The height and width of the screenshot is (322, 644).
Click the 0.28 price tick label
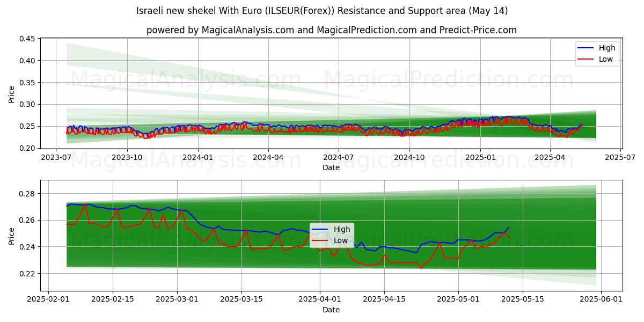pos(27,194)
